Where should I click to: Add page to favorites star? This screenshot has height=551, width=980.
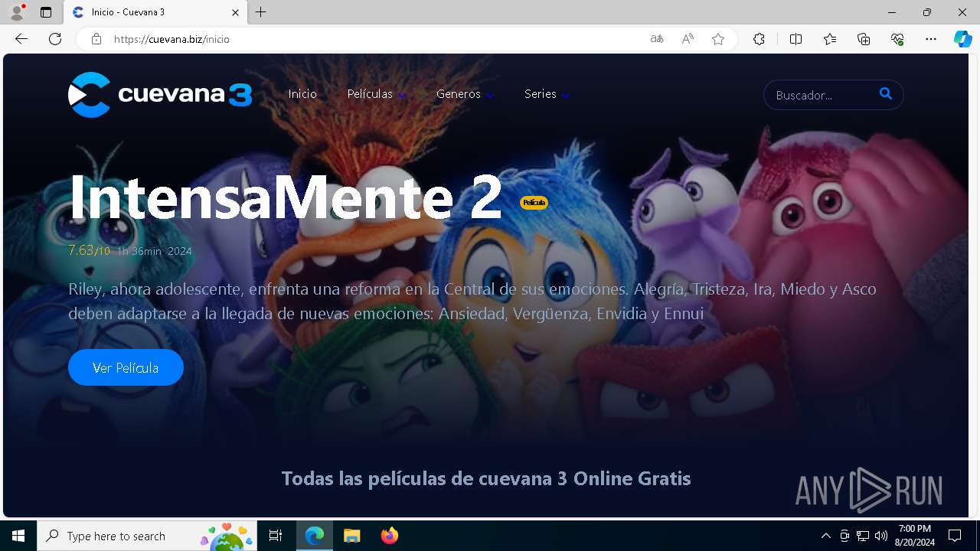[718, 39]
